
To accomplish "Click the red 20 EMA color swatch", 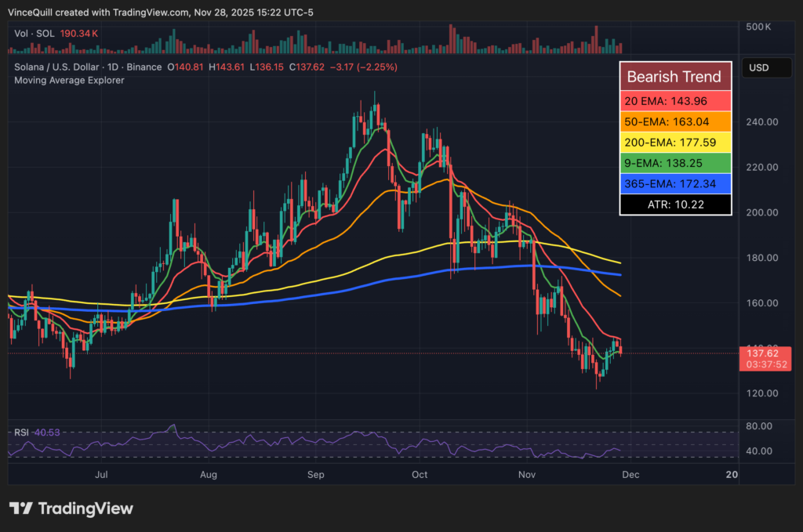I will 674,101.
